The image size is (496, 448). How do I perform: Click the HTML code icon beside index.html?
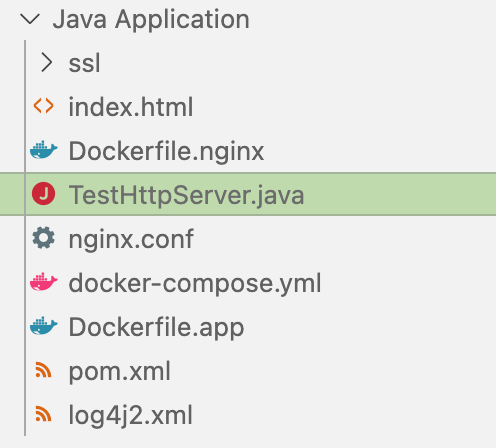44,106
